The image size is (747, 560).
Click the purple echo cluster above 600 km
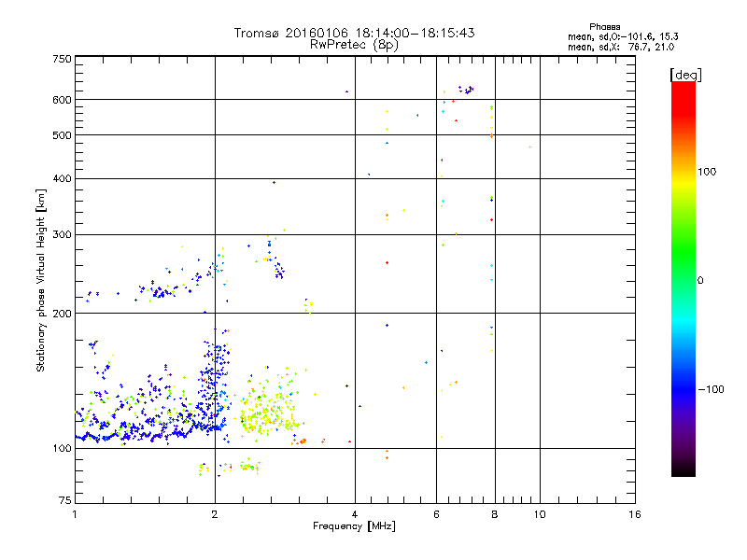point(466,90)
